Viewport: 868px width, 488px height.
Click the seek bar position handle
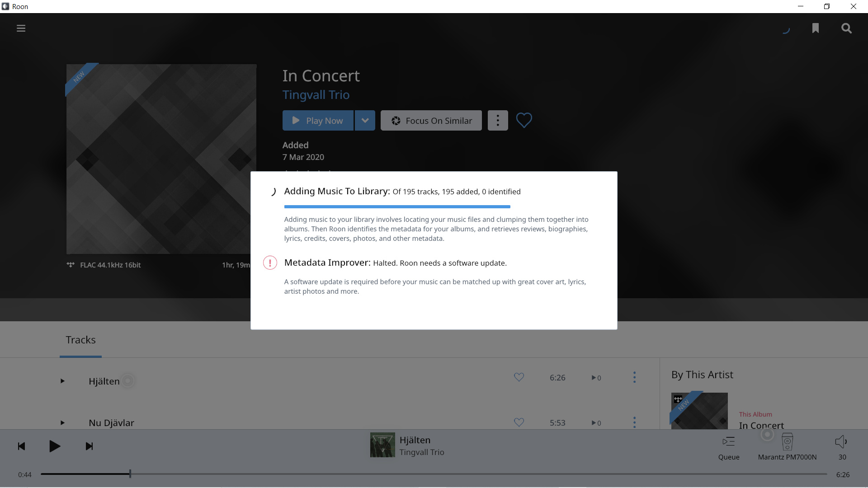coord(130,474)
